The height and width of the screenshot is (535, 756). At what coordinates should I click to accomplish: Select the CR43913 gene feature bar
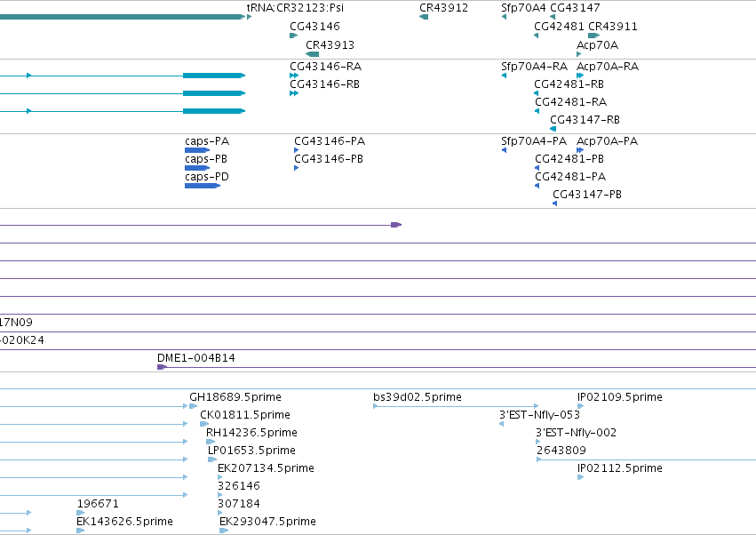[313, 54]
